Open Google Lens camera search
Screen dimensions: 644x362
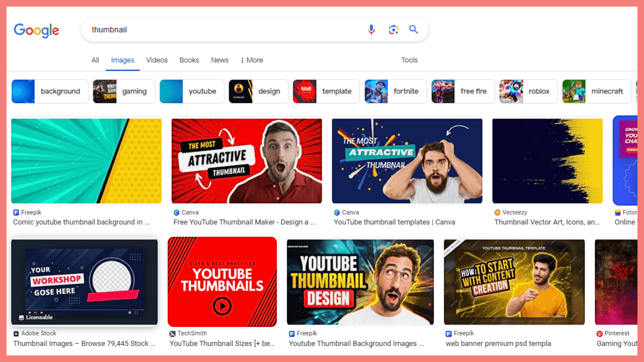point(393,29)
